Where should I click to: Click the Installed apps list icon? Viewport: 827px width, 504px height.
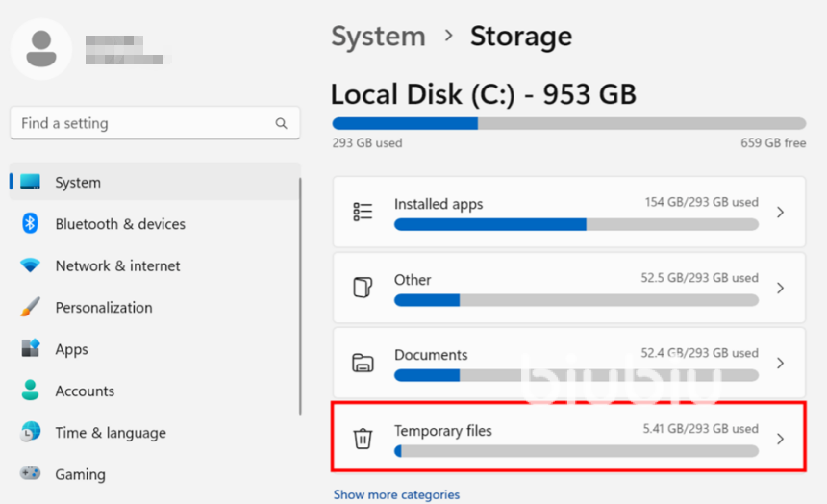pos(363,212)
